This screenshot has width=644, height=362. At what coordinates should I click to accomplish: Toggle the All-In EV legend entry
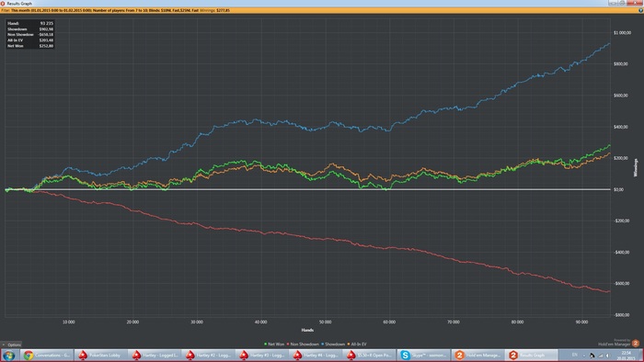pyautogui.click(x=357, y=345)
